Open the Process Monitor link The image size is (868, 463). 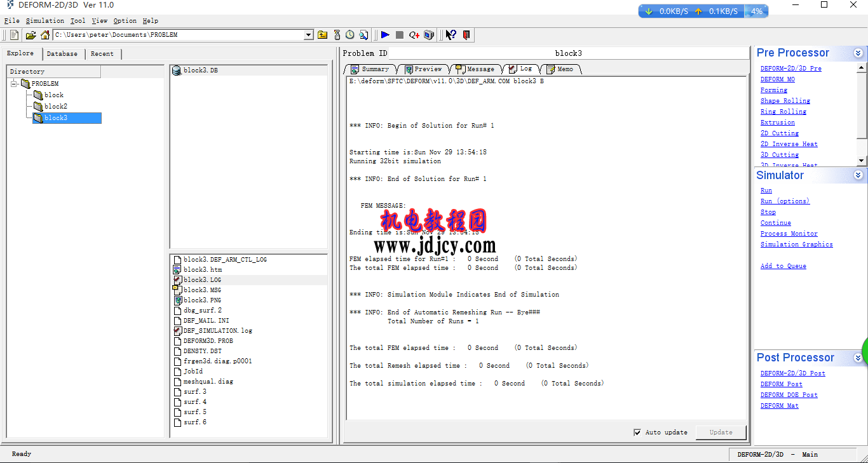(x=789, y=234)
